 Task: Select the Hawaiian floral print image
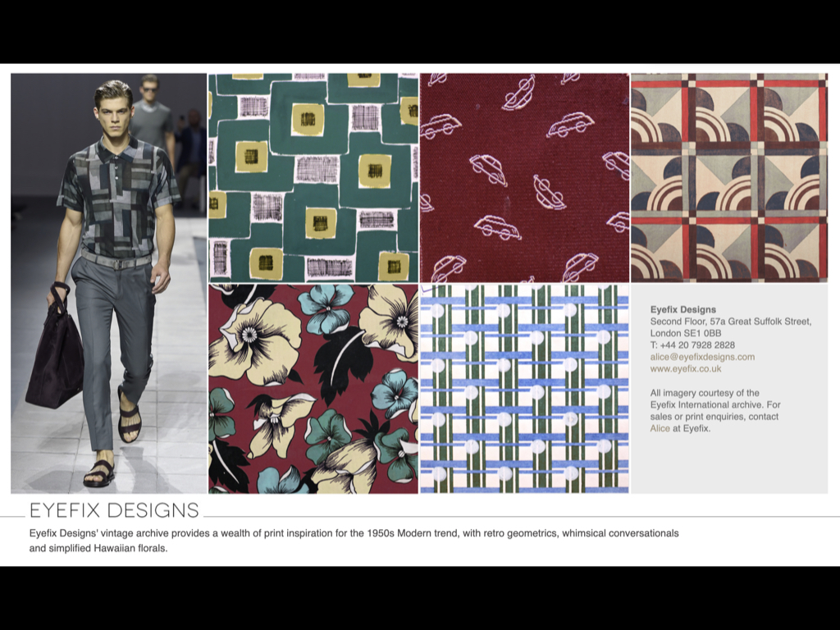(313, 389)
